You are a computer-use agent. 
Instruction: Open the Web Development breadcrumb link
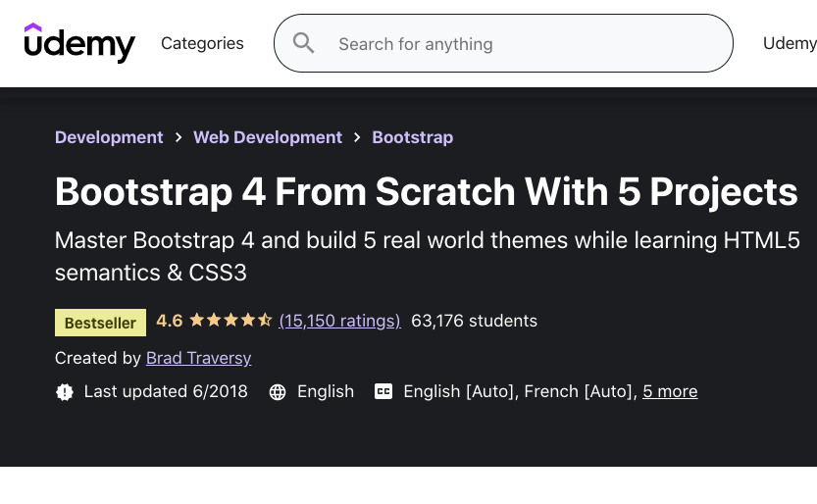click(268, 137)
